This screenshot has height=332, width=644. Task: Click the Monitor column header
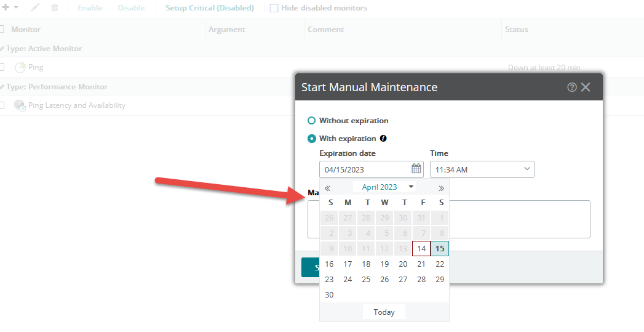26,29
